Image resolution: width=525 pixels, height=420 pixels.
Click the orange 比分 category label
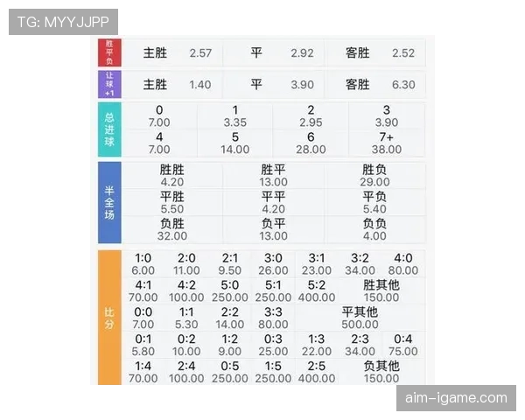(109, 318)
